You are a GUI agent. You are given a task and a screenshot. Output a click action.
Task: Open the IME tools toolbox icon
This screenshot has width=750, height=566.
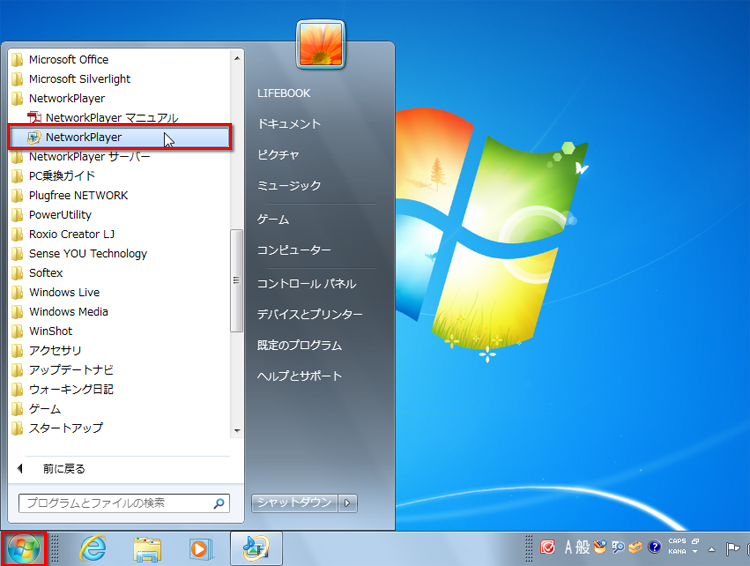pyautogui.click(x=635, y=546)
